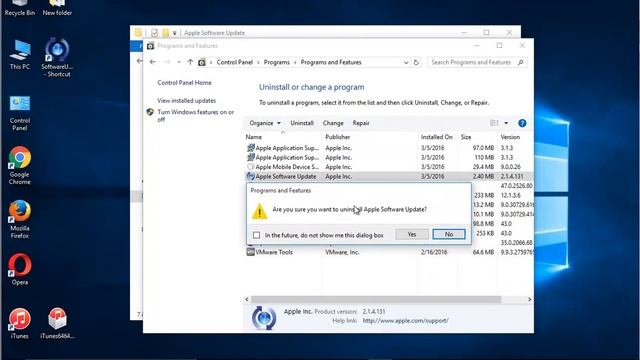
Task: Open the New folder desktop icon
Action: pyautogui.click(x=57, y=9)
